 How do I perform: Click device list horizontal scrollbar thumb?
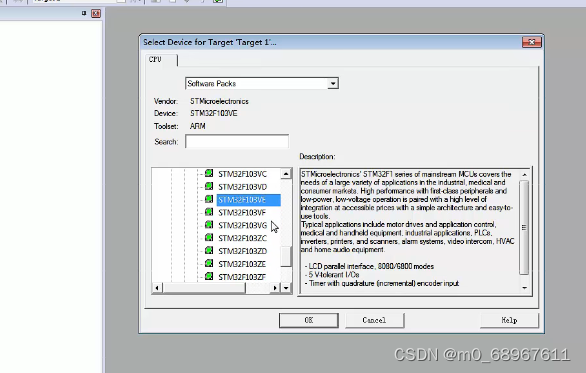[204, 288]
